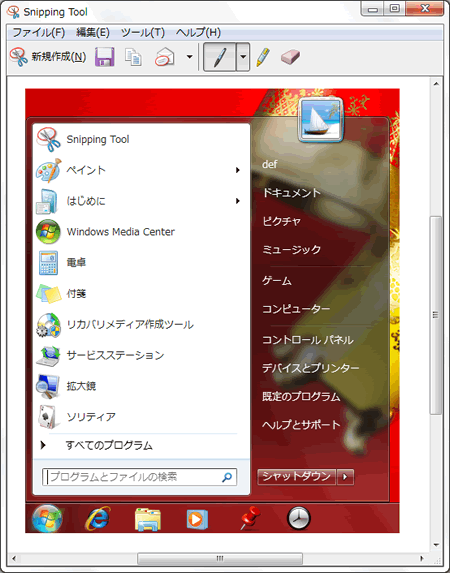
Task: Click the scroll right arrow
Action: click(422, 558)
